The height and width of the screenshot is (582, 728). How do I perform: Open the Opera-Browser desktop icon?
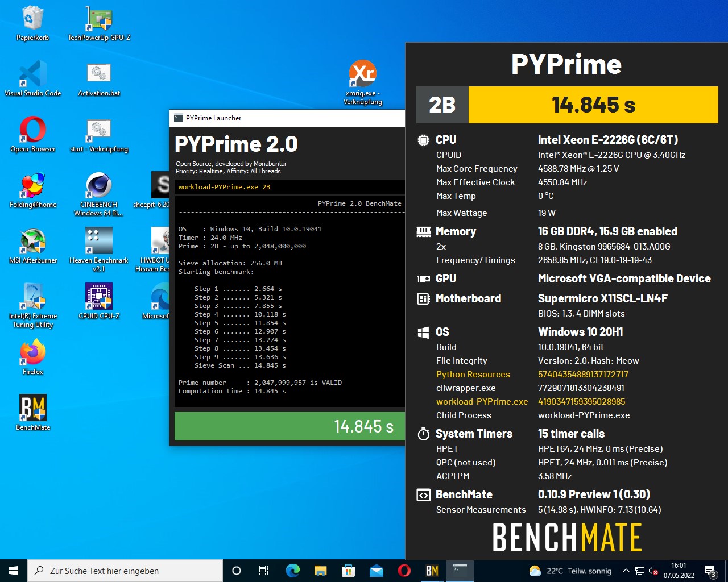(x=32, y=134)
